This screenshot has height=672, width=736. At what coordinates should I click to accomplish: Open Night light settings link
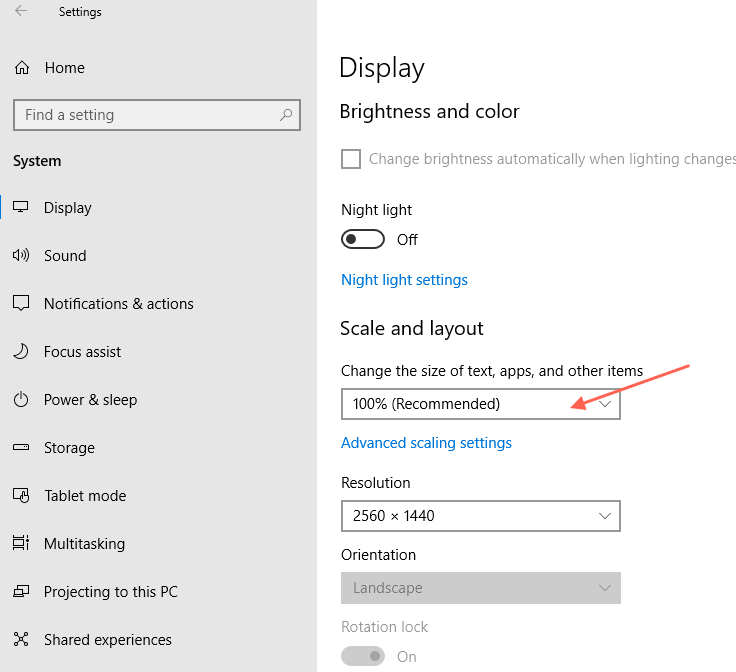click(404, 280)
